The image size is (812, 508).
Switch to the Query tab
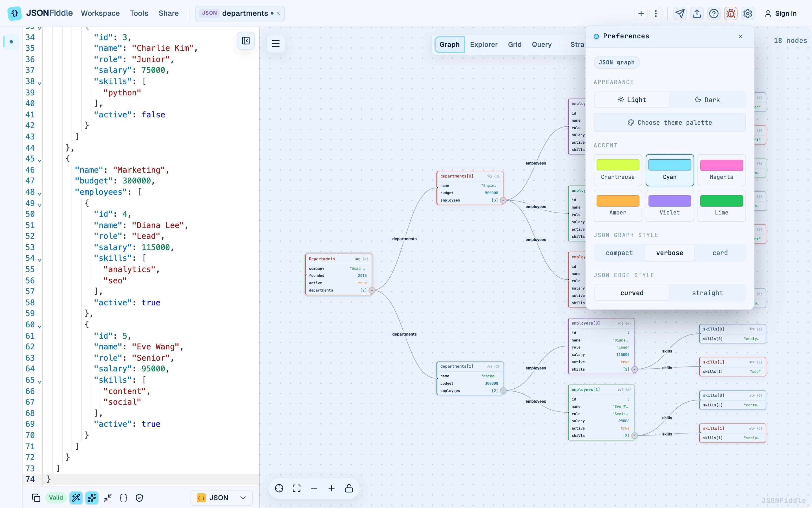tap(542, 44)
